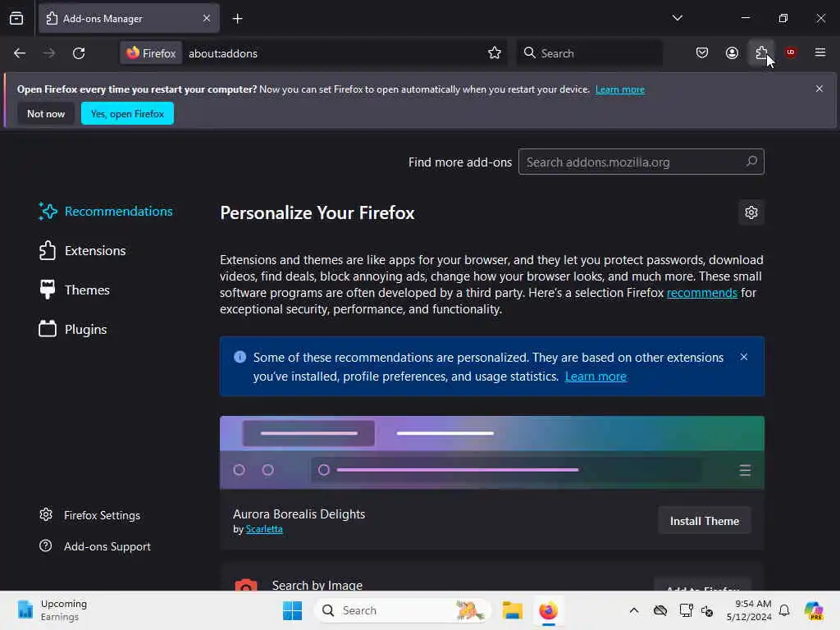The height and width of the screenshot is (630, 840).
Task: Click the Windows taskbar Search box
Action: (403, 610)
